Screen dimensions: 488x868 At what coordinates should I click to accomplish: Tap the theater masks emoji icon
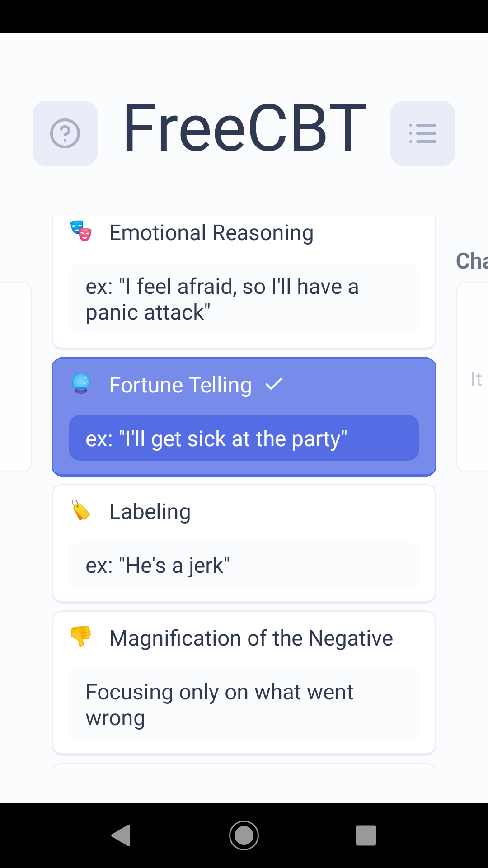81,231
